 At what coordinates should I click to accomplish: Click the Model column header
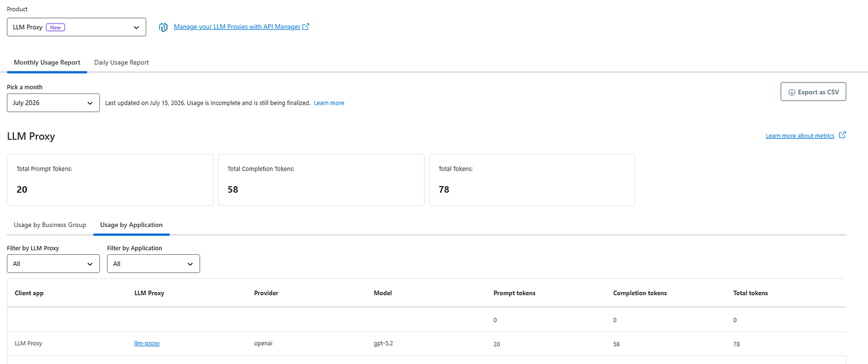(383, 293)
